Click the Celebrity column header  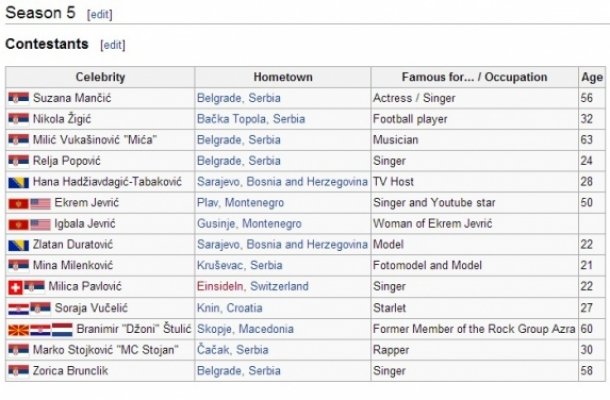pos(100,77)
